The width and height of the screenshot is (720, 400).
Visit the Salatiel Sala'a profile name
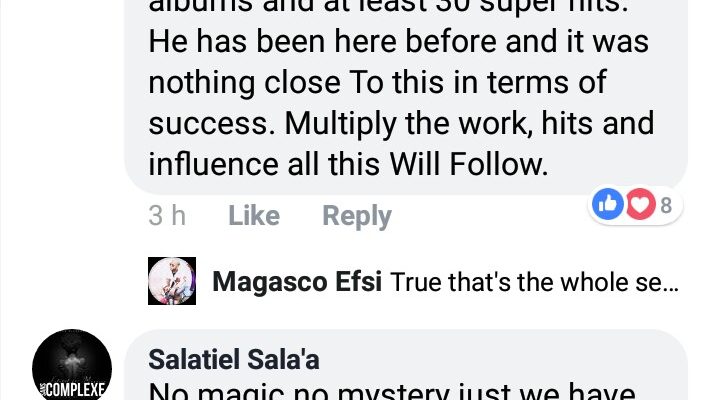(x=234, y=359)
